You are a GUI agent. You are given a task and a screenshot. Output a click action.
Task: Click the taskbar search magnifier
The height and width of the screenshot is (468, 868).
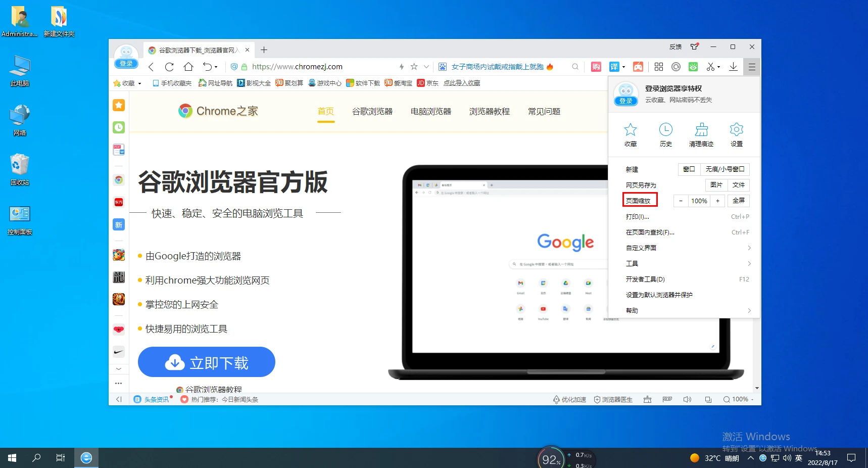(36, 458)
